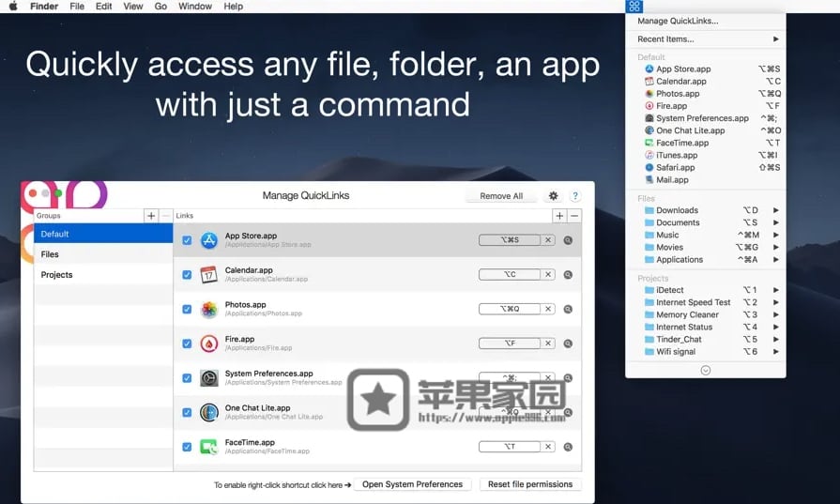840x504 pixels.
Task: Reveal Calendar.app with magnifier icon
Action: tap(568, 275)
